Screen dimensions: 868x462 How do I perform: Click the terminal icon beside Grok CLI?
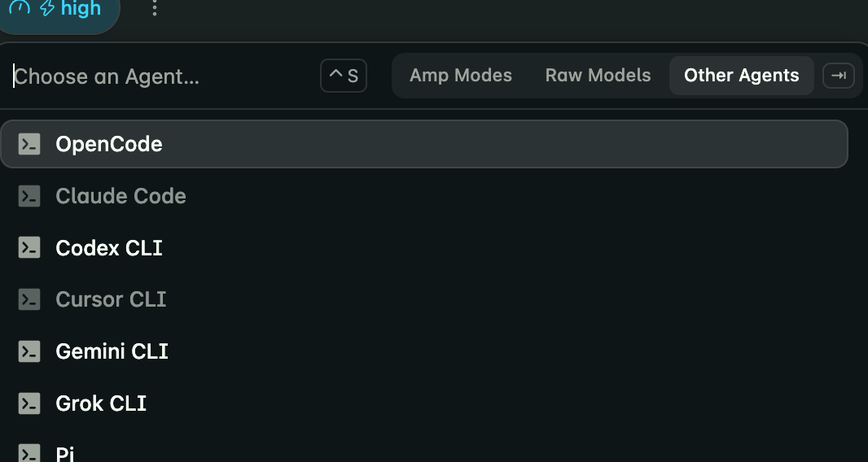coord(29,403)
